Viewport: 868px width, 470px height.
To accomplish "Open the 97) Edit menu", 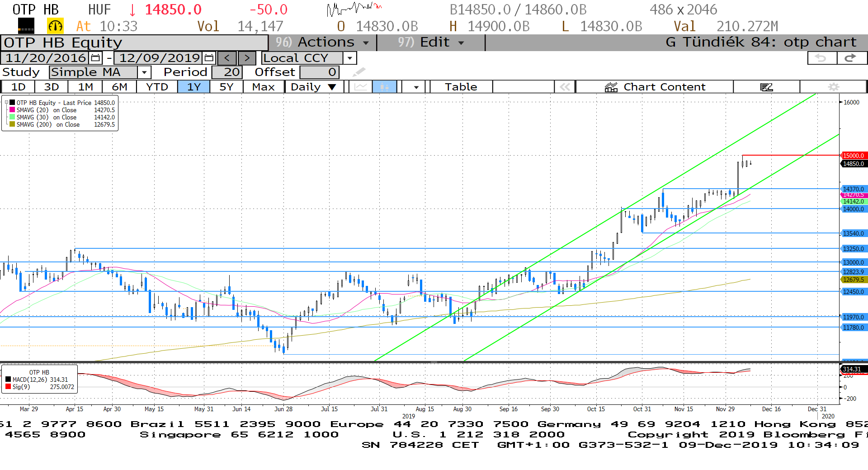I will (x=431, y=43).
